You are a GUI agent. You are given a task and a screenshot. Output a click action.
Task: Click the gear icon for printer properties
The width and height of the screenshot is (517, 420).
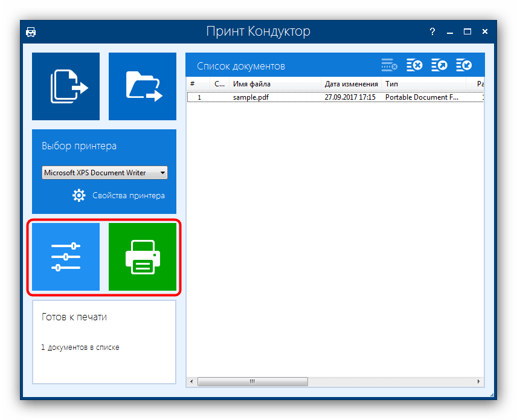click(x=79, y=195)
